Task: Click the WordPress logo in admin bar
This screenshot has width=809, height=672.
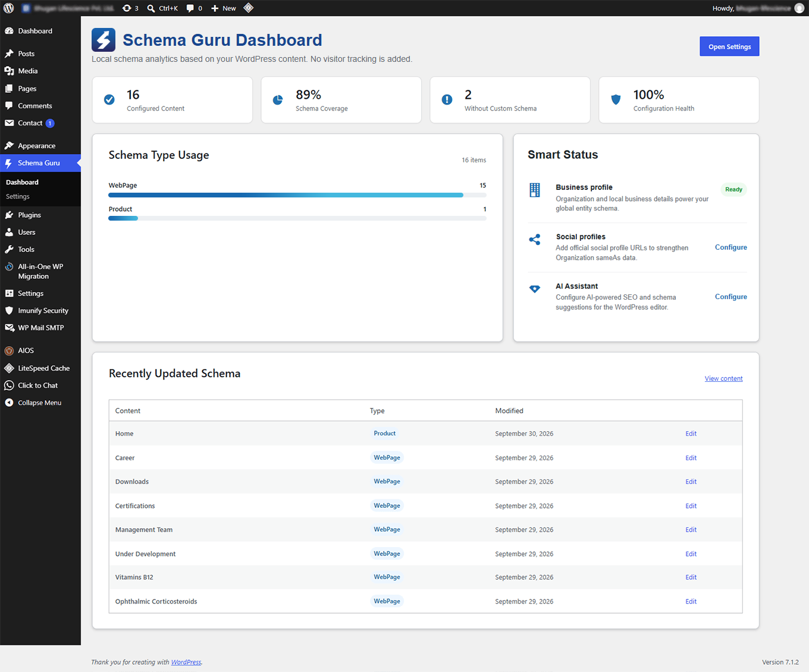Action: pos(9,8)
